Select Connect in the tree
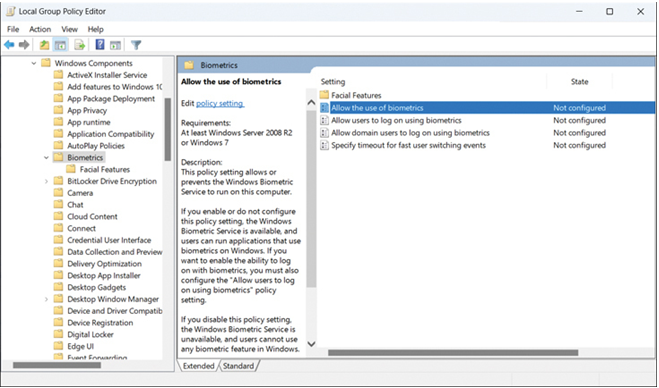Image resolution: width=659 pixels, height=388 pixels. (x=82, y=228)
